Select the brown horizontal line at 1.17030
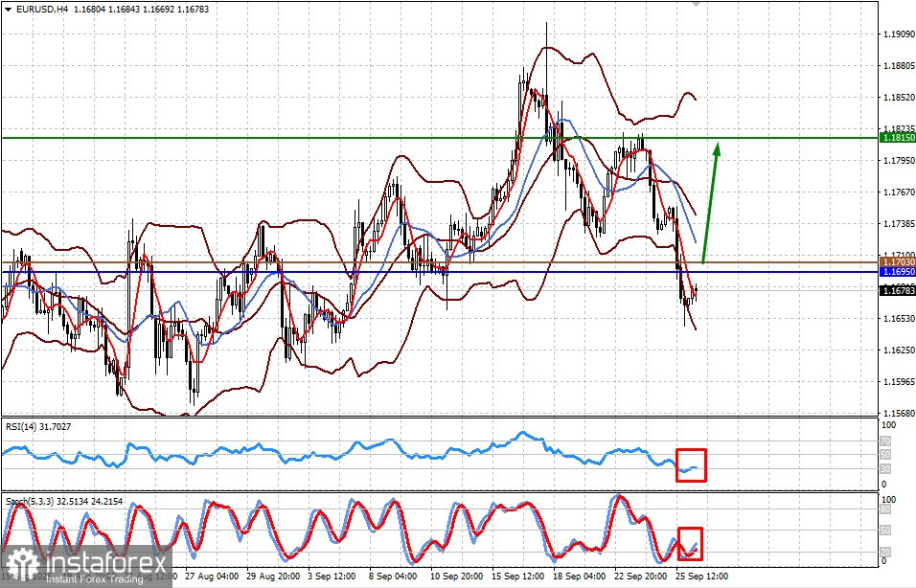 [x=439, y=262]
